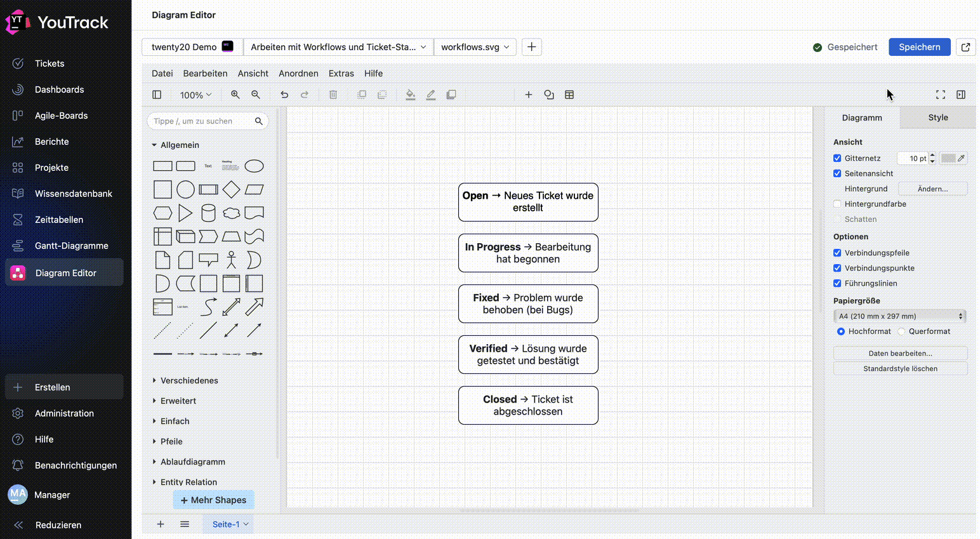Open in new window icon
980x539 pixels.
[965, 47]
